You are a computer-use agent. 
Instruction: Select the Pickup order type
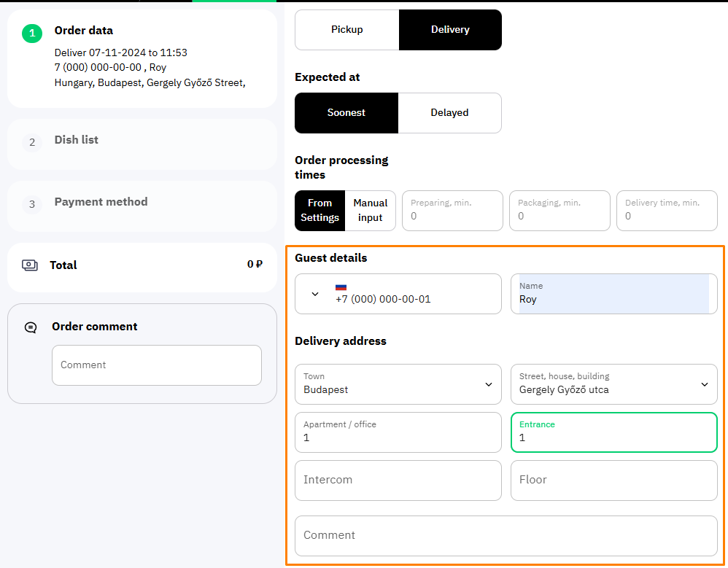(346, 30)
